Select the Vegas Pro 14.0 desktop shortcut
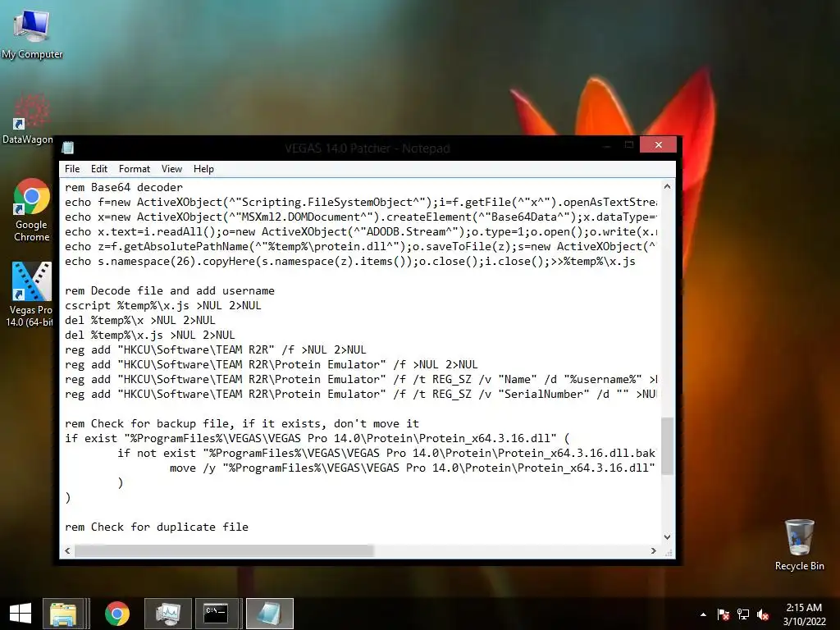840x630 pixels. pos(30,294)
